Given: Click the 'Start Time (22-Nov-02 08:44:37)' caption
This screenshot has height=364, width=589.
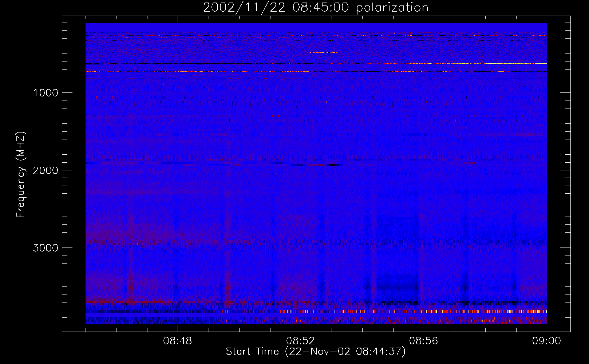Looking at the screenshot, I should pos(316,352).
